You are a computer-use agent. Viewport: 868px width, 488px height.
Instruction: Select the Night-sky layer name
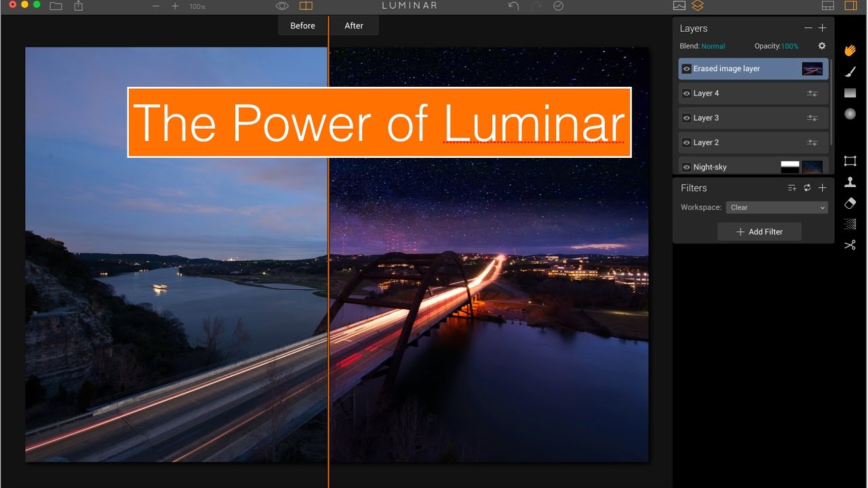click(709, 167)
